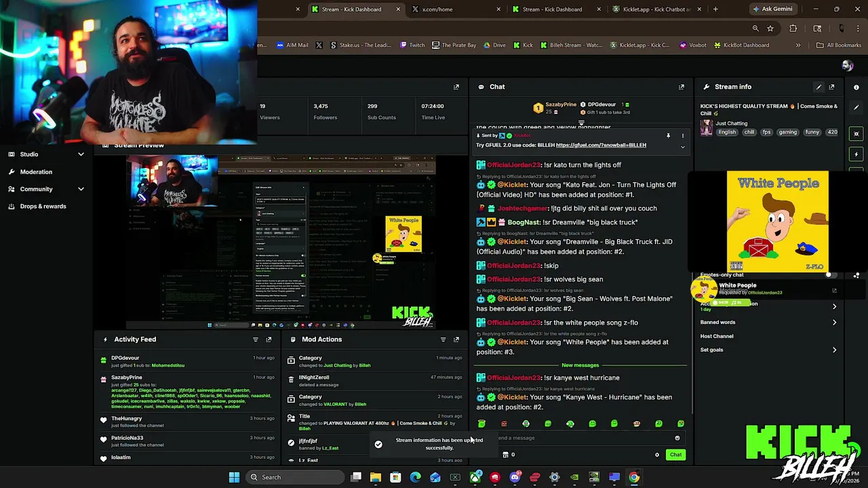The image size is (868, 488).
Task: Click BoogNast username in chat
Action: click(x=524, y=222)
